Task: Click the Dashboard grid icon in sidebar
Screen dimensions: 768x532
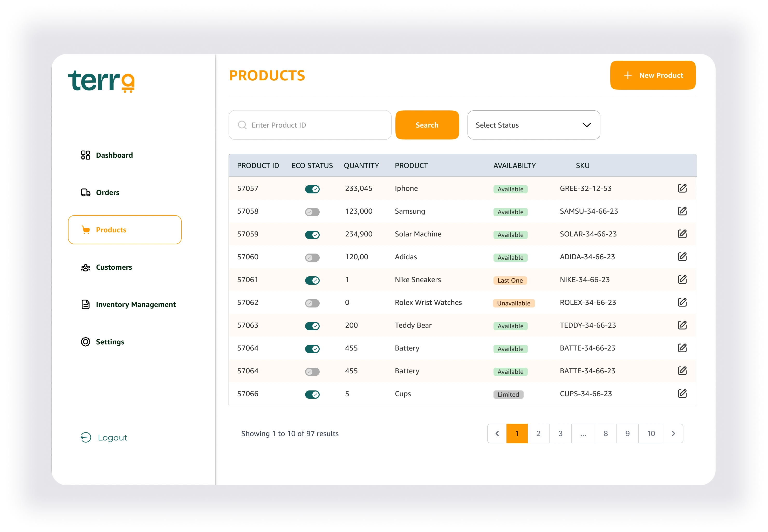Action: tap(85, 155)
